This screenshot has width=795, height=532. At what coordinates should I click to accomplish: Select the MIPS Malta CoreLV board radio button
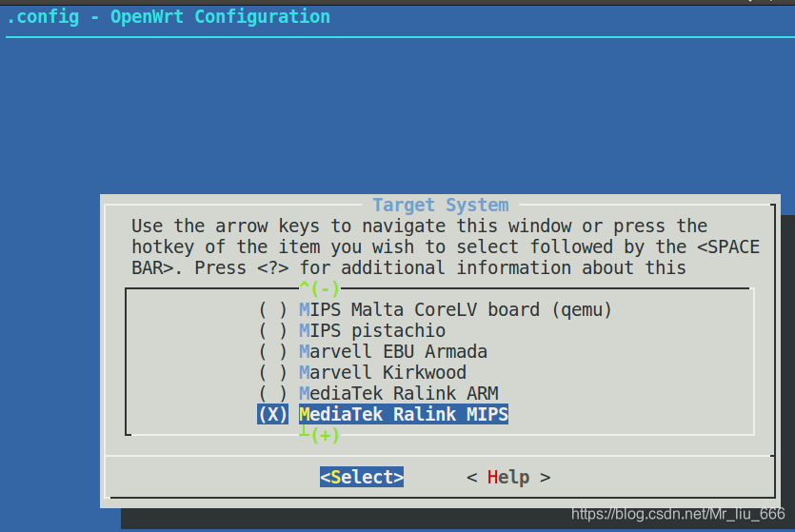point(272,309)
